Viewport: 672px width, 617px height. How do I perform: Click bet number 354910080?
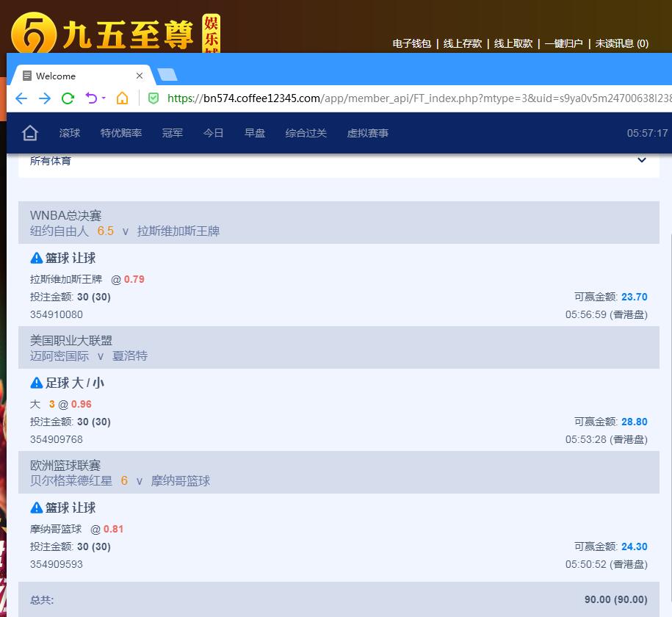[56, 314]
